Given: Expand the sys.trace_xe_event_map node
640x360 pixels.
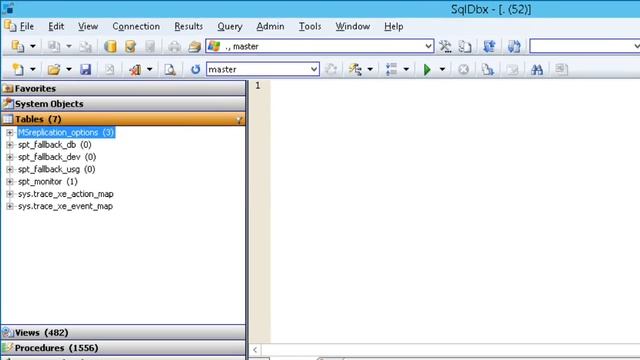Looking at the screenshot, I should click(10, 206).
